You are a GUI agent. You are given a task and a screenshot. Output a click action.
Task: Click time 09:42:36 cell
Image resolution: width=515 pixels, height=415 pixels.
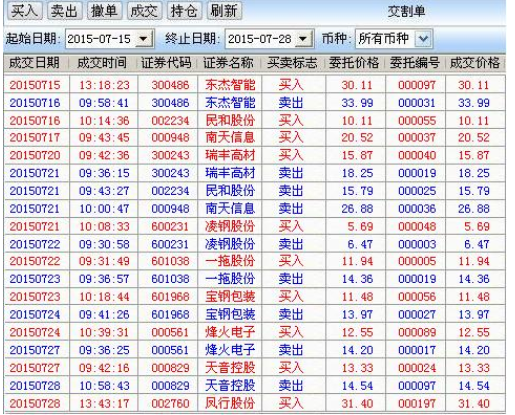pos(104,155)
